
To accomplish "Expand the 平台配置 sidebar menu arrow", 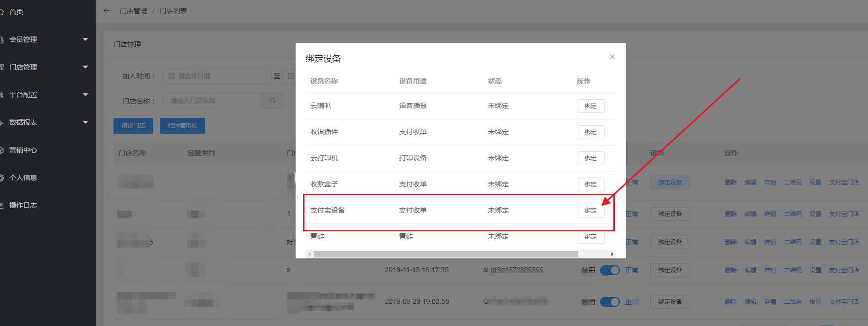I will 85,95.
